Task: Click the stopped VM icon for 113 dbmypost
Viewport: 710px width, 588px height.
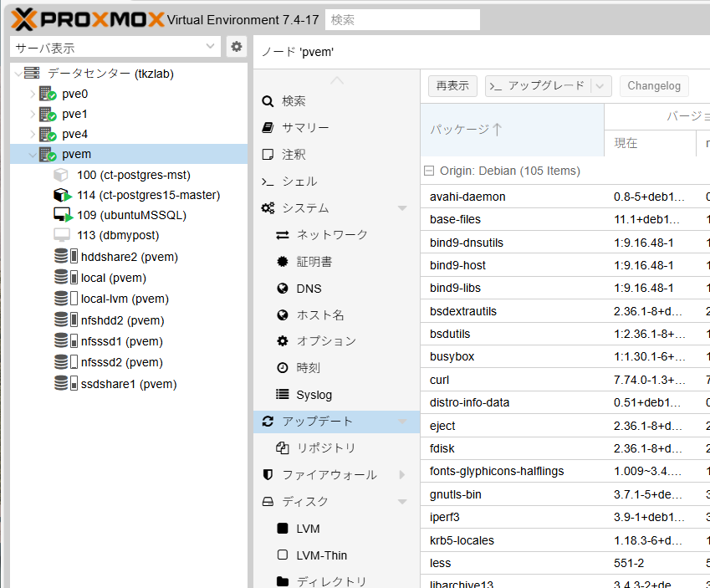Action: 62,235
